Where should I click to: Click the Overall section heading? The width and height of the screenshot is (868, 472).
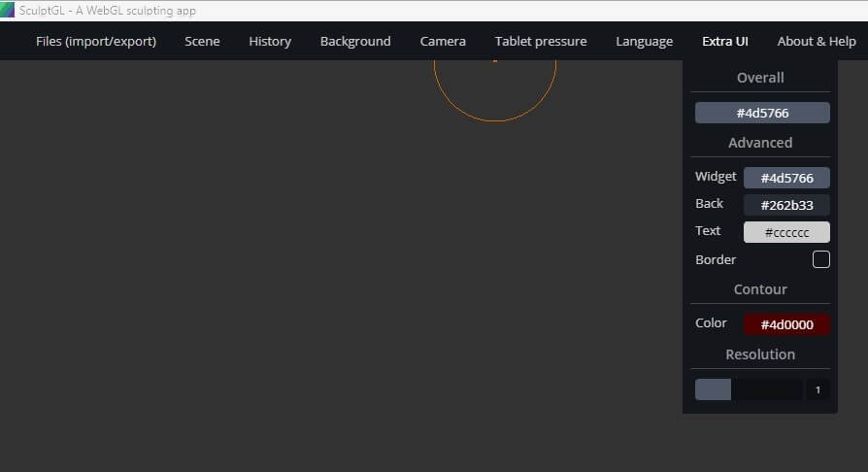point(760,78)
